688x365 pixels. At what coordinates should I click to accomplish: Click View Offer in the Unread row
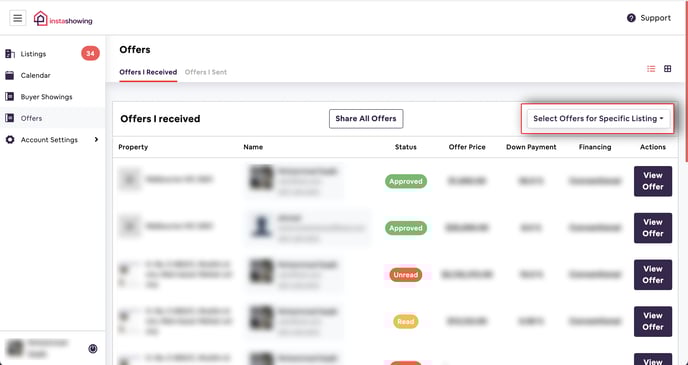(653, 275)
